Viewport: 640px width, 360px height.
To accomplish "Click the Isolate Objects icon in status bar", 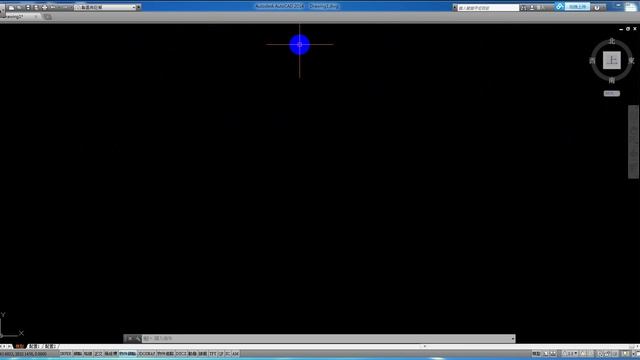I will [x=625, y=353].
